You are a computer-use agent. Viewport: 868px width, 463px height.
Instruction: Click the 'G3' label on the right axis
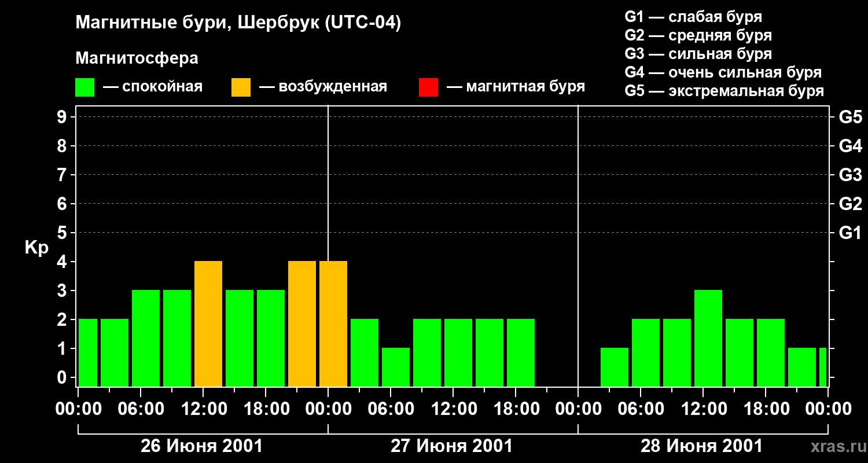[851, 175]
